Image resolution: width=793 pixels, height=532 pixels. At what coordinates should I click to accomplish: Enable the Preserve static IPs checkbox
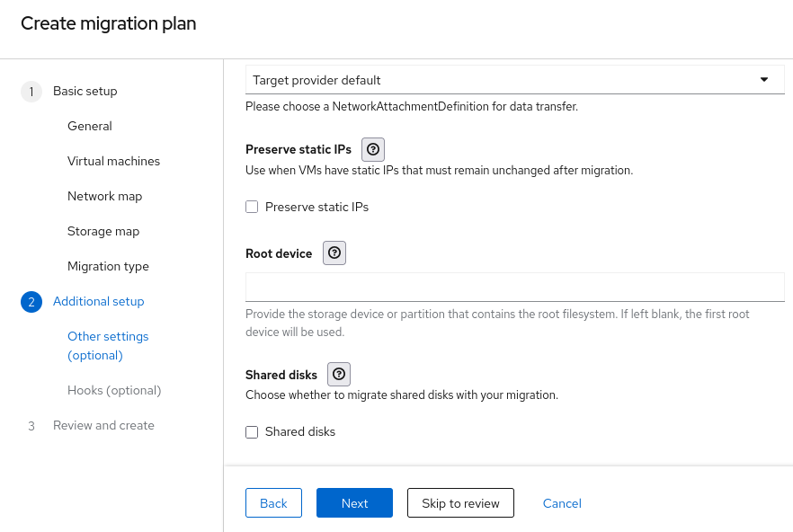pos(252,208)
